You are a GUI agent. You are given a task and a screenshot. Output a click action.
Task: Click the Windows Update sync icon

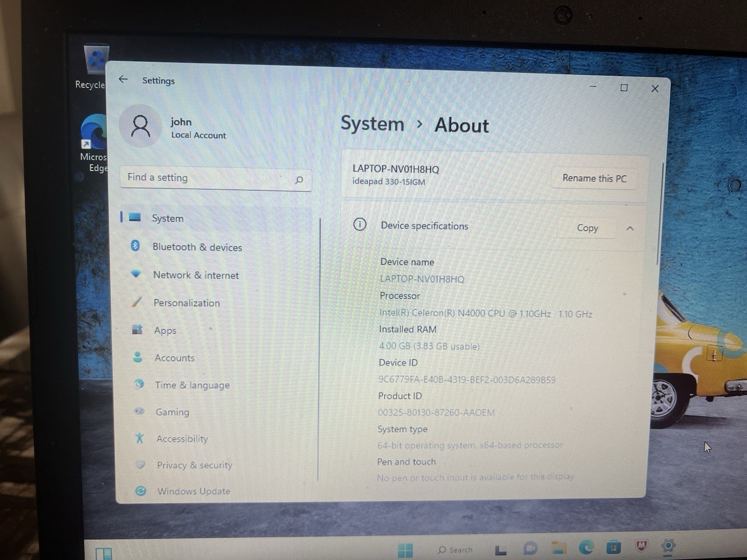click(141, 490)
